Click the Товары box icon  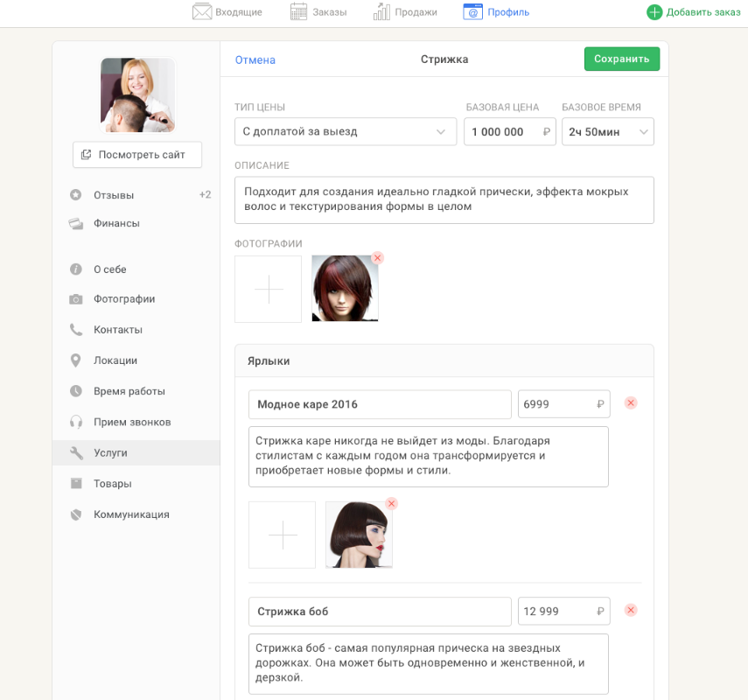tap(76, 483)
